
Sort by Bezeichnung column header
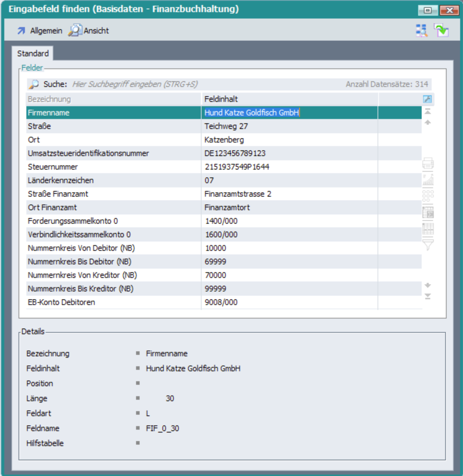click(113, 99)
